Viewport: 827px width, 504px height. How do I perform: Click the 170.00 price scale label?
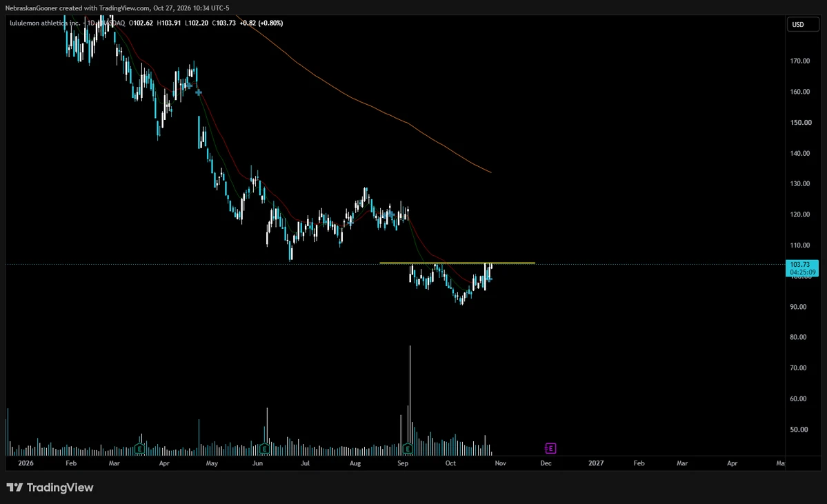pyautogui.click(x=799, y=61)
